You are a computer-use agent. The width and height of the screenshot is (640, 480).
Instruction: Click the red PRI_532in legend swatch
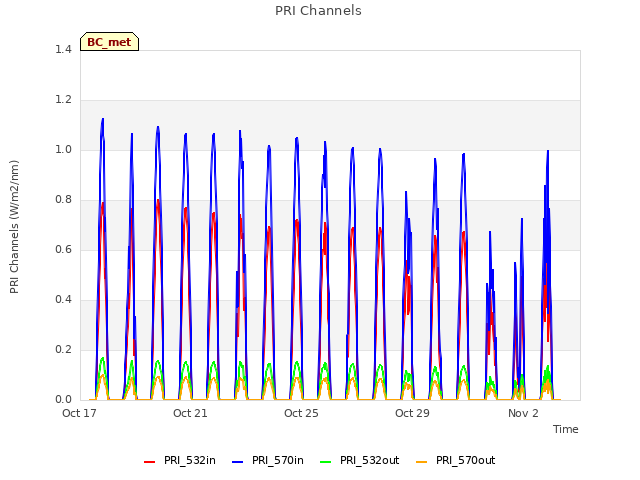[x=149, y=461]
